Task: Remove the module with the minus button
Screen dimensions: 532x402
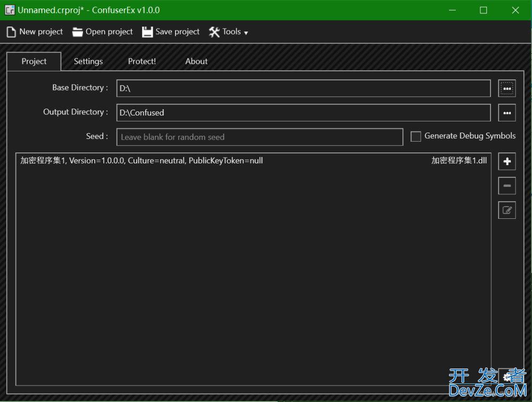Action: (x=507, y=186)
